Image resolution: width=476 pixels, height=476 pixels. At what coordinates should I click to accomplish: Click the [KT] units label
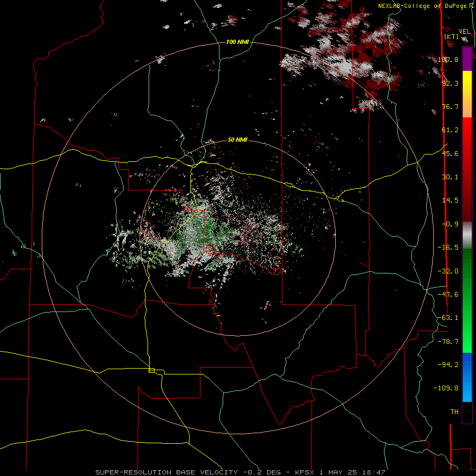tap(452, 36)
